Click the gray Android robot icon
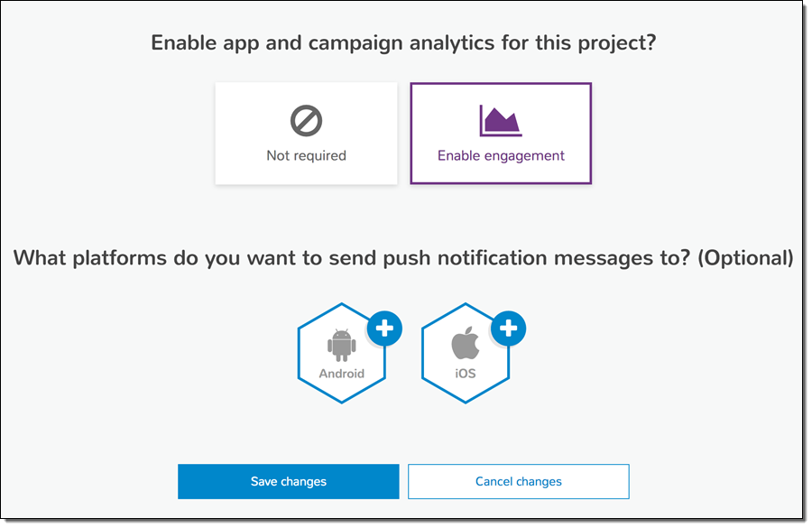Screen dimensions: 812x528 coord(342,345)
